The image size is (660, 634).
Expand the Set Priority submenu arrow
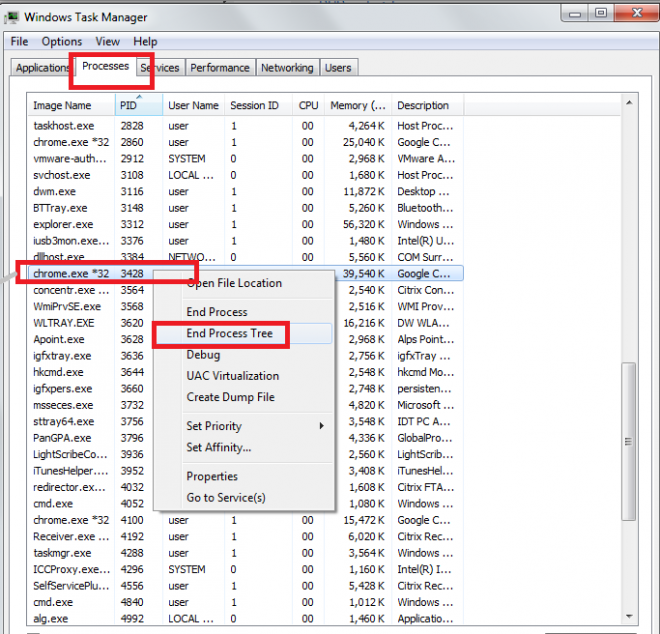(x=321, y=426)
